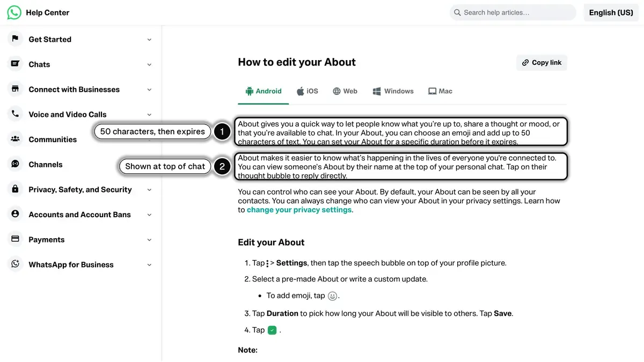Click the Voice and Video Calls phone icon
Image resolution: width=644 pixels, height=362 pixels.
[15, 114]
